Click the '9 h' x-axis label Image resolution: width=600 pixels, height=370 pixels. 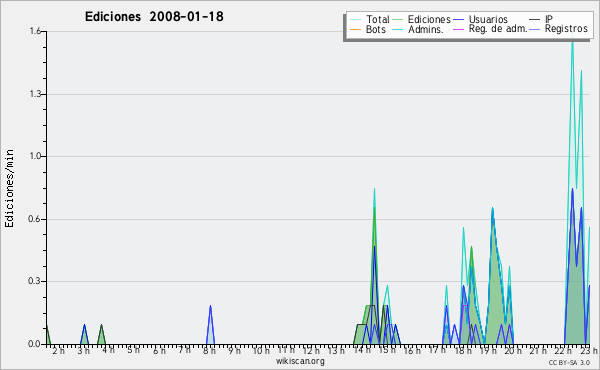tap(235, 350)
